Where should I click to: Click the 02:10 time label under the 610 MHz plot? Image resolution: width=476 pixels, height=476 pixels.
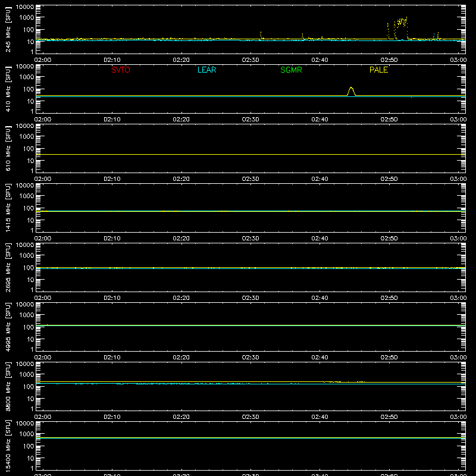click(x=112, y=179)
